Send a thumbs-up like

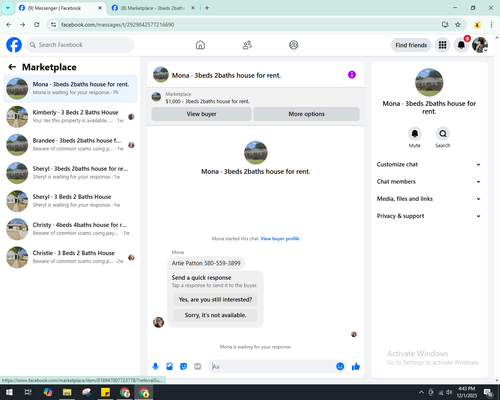(x=356, y=367)
